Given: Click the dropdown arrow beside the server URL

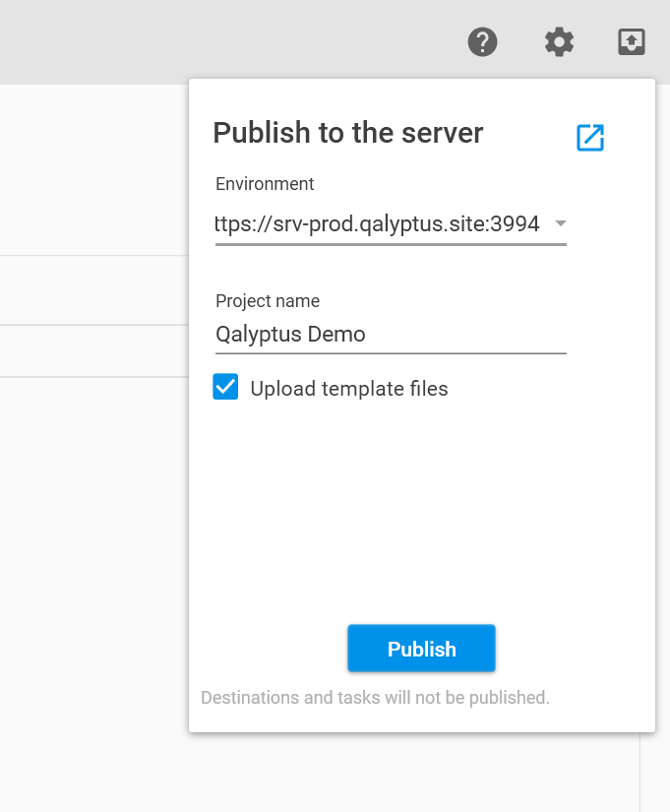Looking at the screenshot, I should pyautogui.click(x=560, y=223).
